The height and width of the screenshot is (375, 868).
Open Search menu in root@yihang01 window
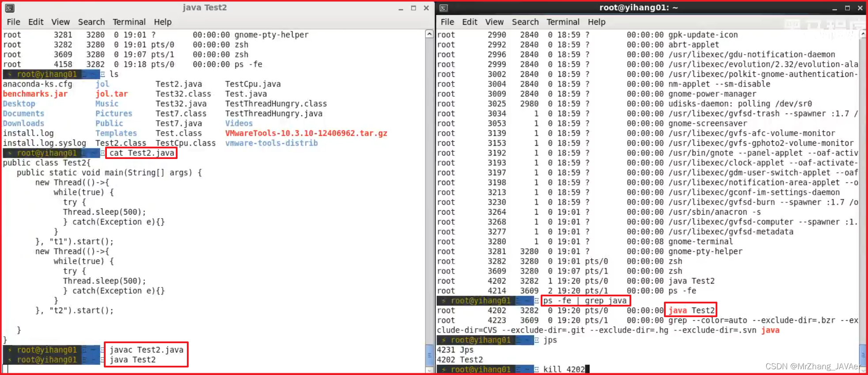(525, 22)
